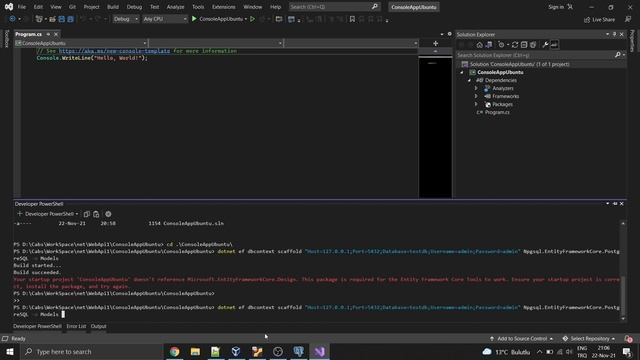Open terminal settings gear icon
The height and width of the screenshot is (360, 640).
(108, 214)
